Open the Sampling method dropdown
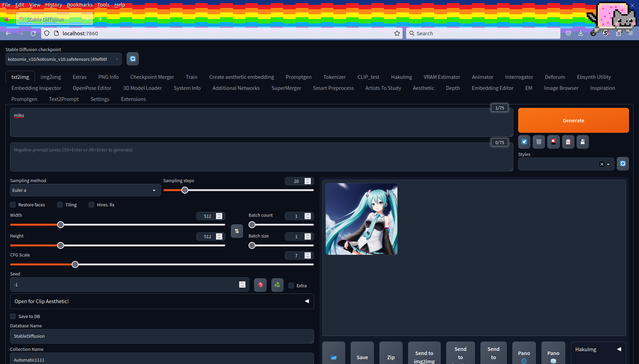639x364 pixels. click(x=85, y=190)
